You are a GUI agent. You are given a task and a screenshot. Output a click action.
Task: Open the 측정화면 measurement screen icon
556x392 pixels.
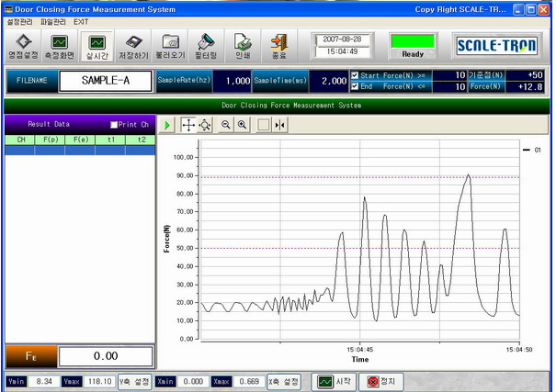(x=59, y=47)
